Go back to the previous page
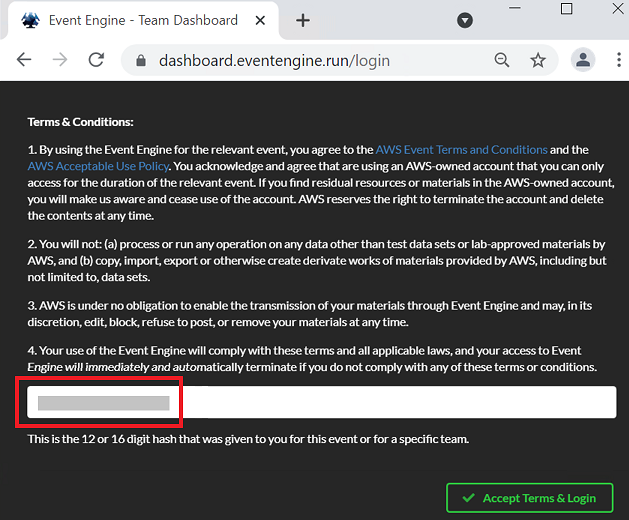 [24, 60]
